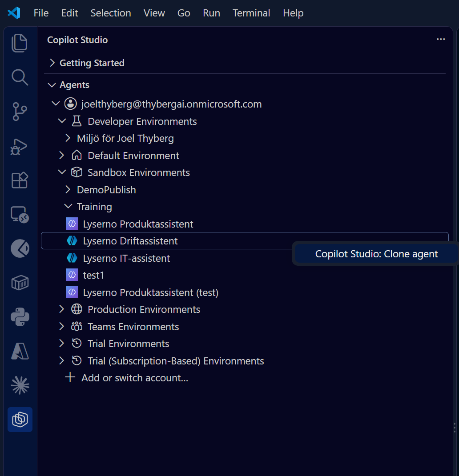Choose Copilot Studio: Clone agent
The image size is (459, 476).
[x=376, y=254]
